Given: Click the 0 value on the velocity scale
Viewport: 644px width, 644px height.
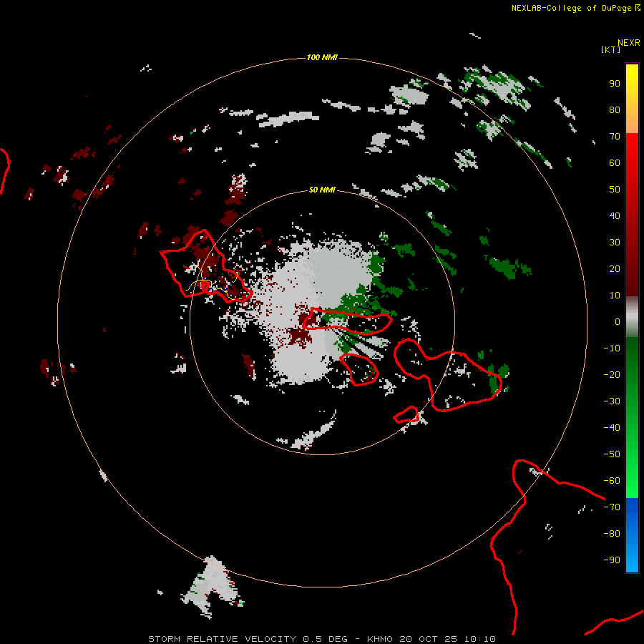Looking at the screenshot, I should (618, 321).
